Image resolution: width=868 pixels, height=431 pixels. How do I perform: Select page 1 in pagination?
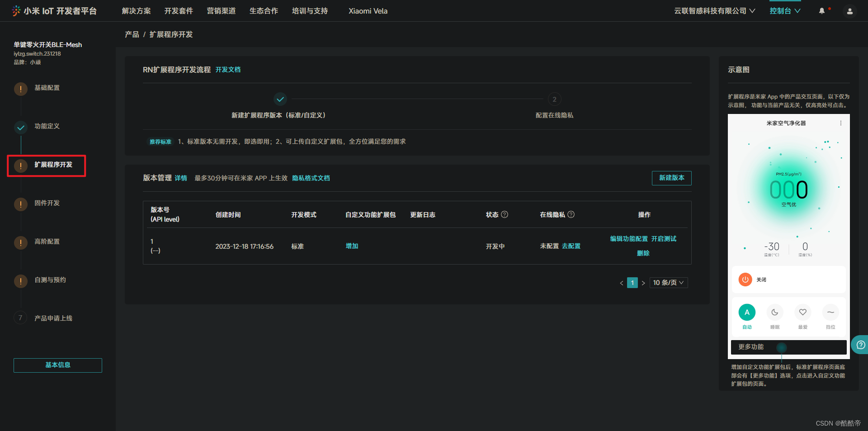[632, 283]
